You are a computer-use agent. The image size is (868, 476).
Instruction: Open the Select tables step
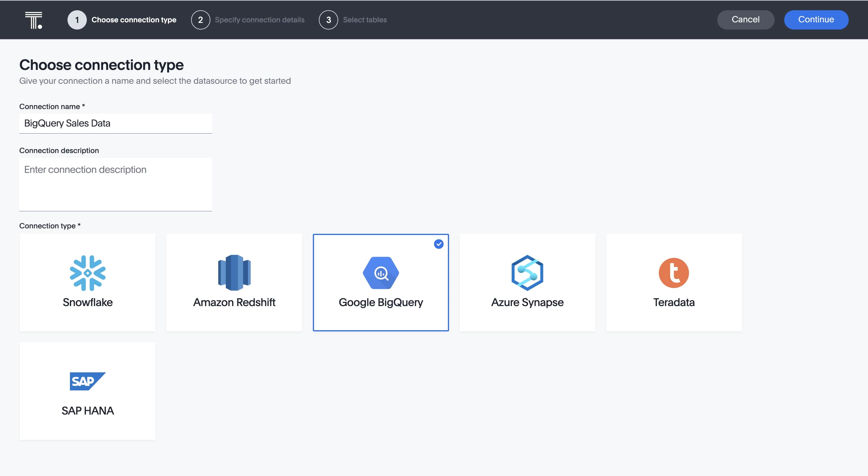click(x=365, y=20)
